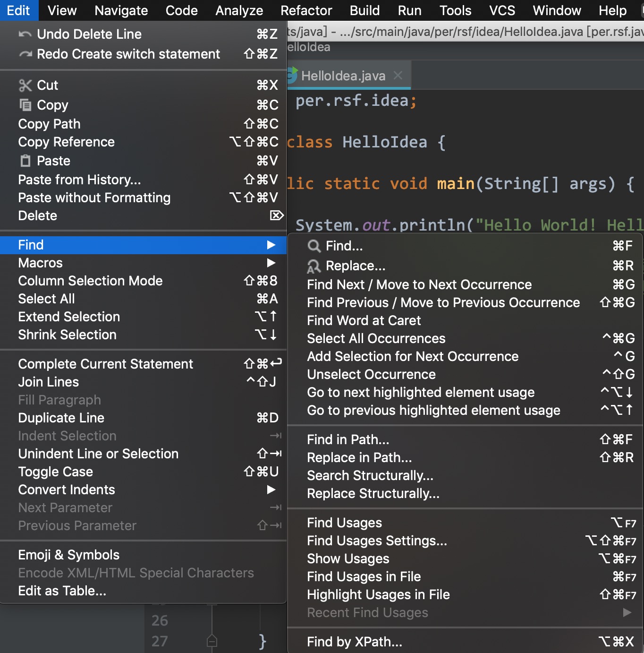Choose Redo Create switch statement
Image resolution: width=644 pixels, height=653 pixels.
[x=143, y=54]
